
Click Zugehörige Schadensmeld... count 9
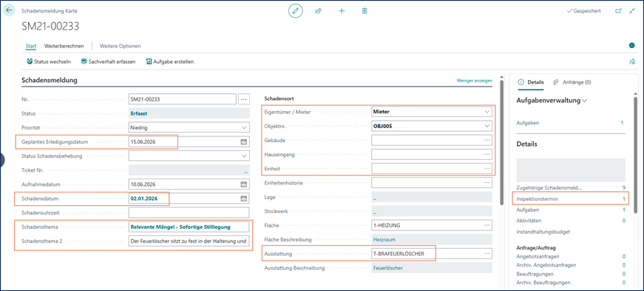click(624, 187)
